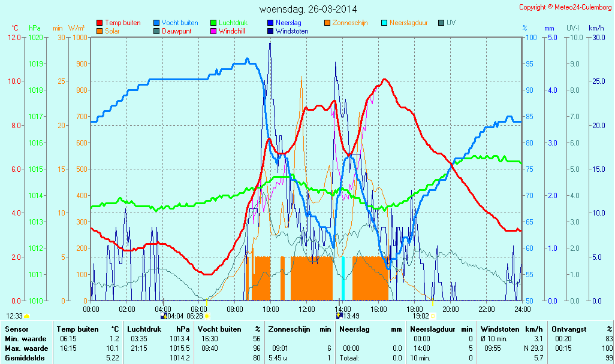Screen dimensions: 615x364
Task: Click the Dauwpunt legend label
Action: [176, 31]
